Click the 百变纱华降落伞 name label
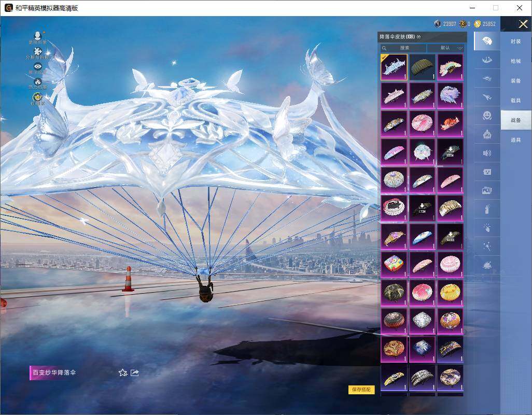Viewport: 532px width, 415px height. 54,372
